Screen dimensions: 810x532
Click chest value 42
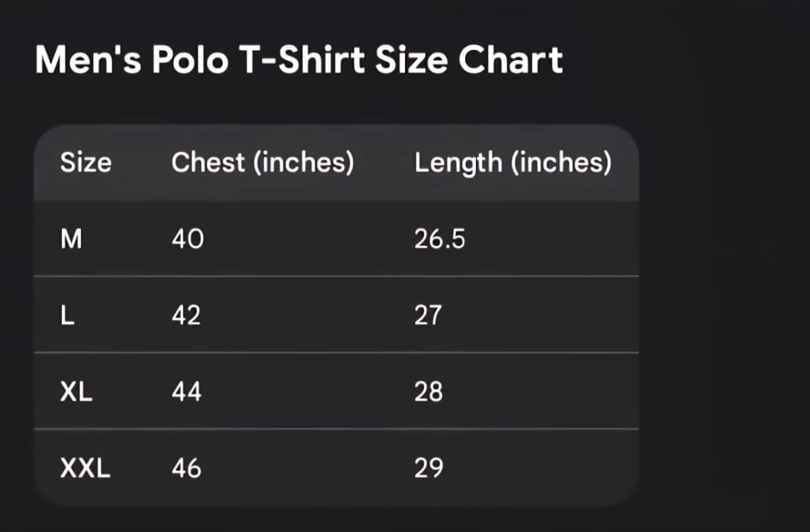pyautogui.click(x=186, y=315)
